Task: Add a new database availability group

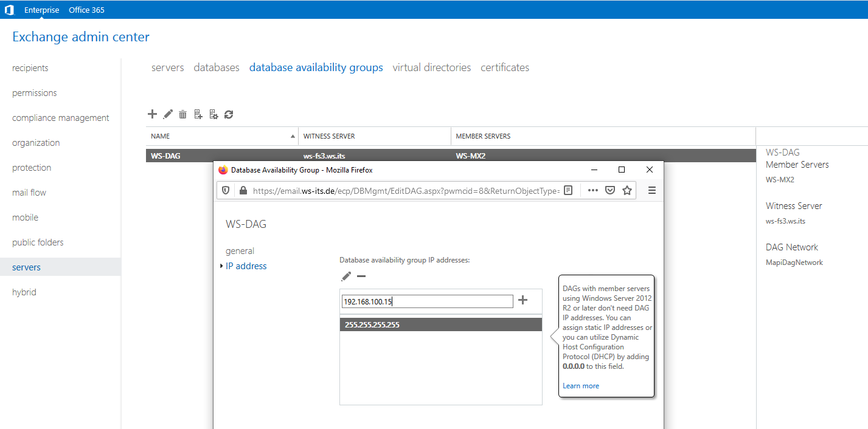Action: [152, 114]
